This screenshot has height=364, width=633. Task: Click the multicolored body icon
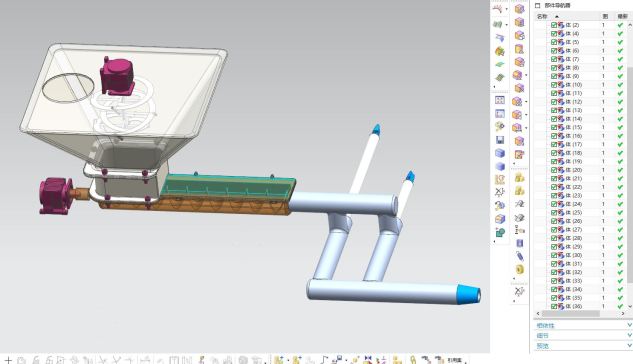tap(500, 51)
